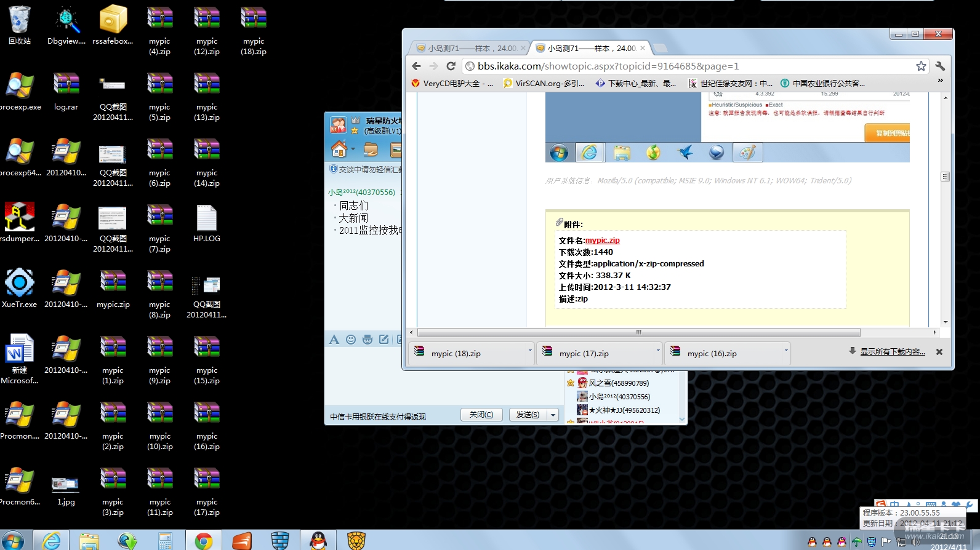Viewport: 980px width, 550px height.
Task: Open the Windows Start menu
Action: [x=12, y=541]
